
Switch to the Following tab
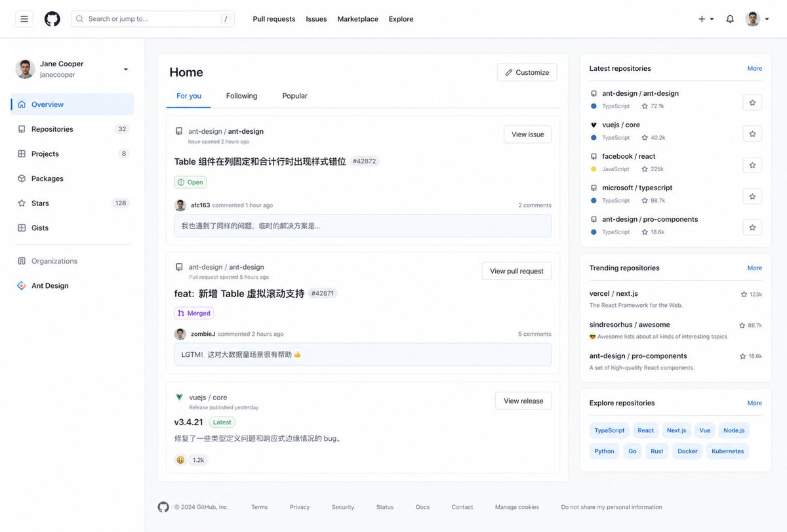[x=241, y=96]
